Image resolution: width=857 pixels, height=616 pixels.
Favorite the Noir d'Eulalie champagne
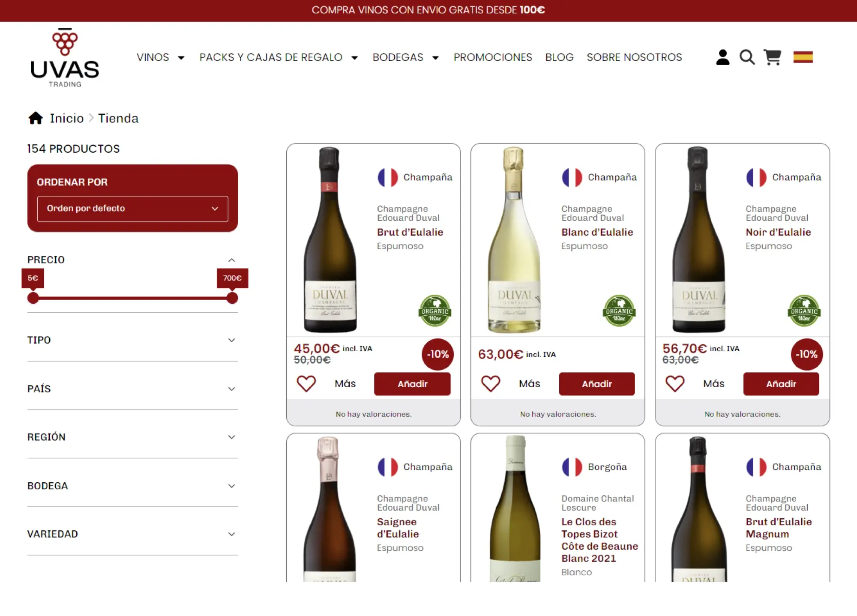tap(675, 384)
